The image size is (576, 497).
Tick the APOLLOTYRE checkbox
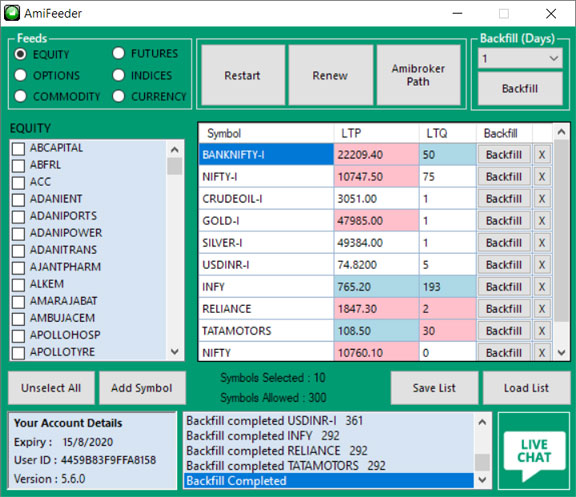[x=18, y=353]
